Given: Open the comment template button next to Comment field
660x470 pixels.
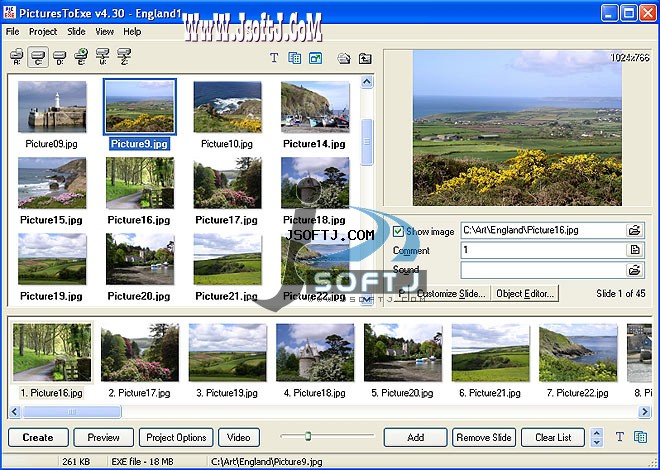Looking at the screenshot, I should [x=634, y=250].
